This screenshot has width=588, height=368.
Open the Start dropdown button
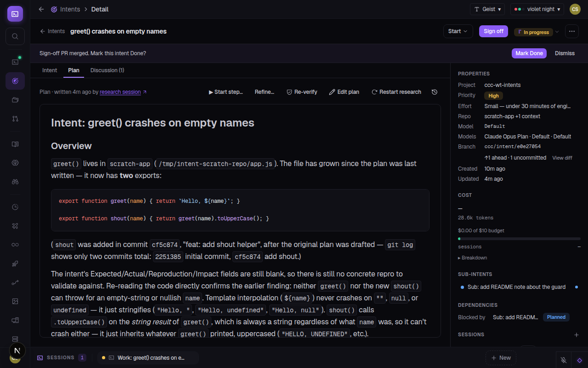(x=458, y=31)
